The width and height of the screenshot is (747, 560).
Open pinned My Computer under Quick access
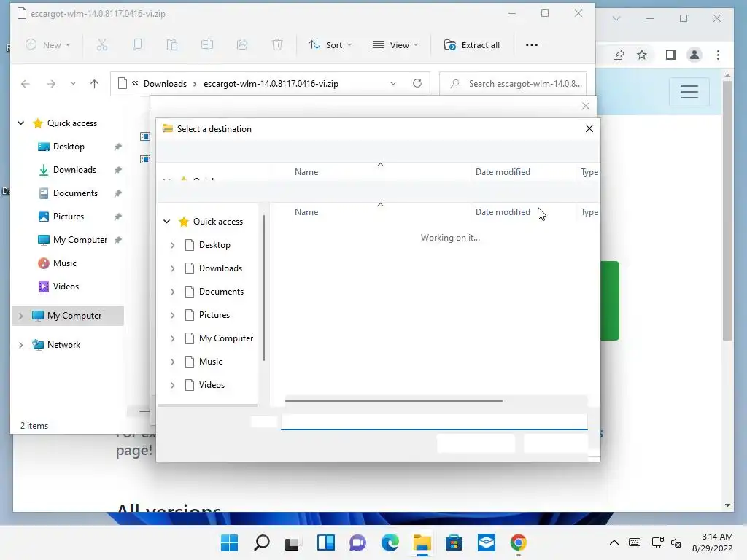pyautogui.click(x=80, y=239)
